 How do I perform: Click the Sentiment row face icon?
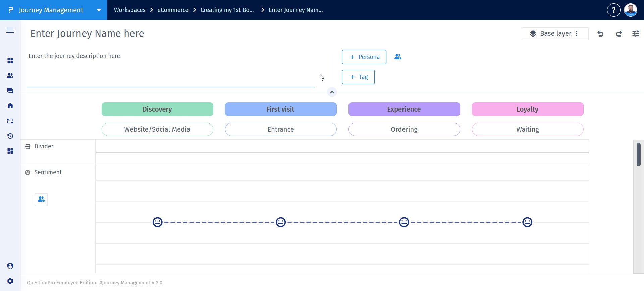pos(28,173)
